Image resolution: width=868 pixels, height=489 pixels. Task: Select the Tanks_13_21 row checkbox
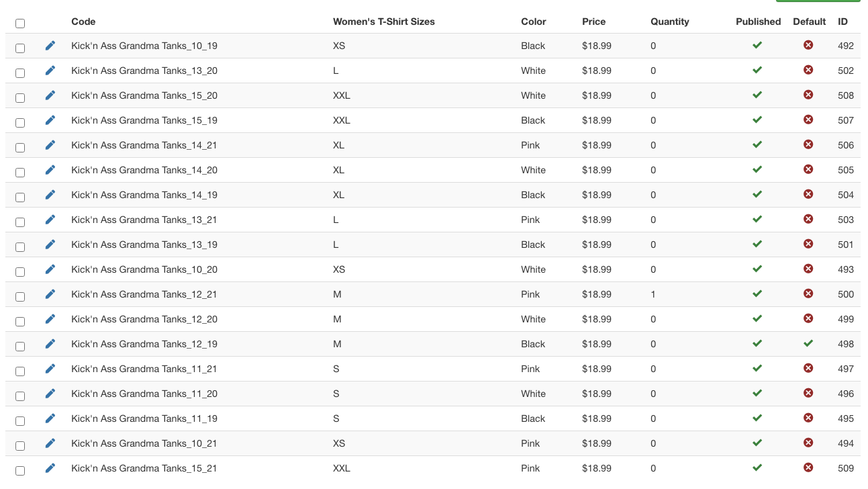[20, 222]
